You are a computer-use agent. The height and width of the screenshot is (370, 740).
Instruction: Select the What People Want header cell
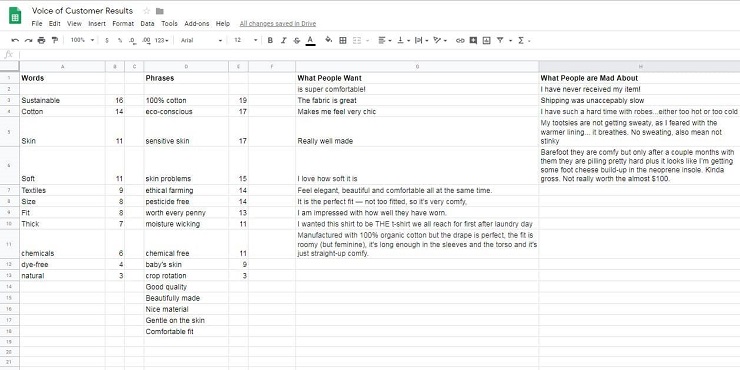click(x=417, y=78)
